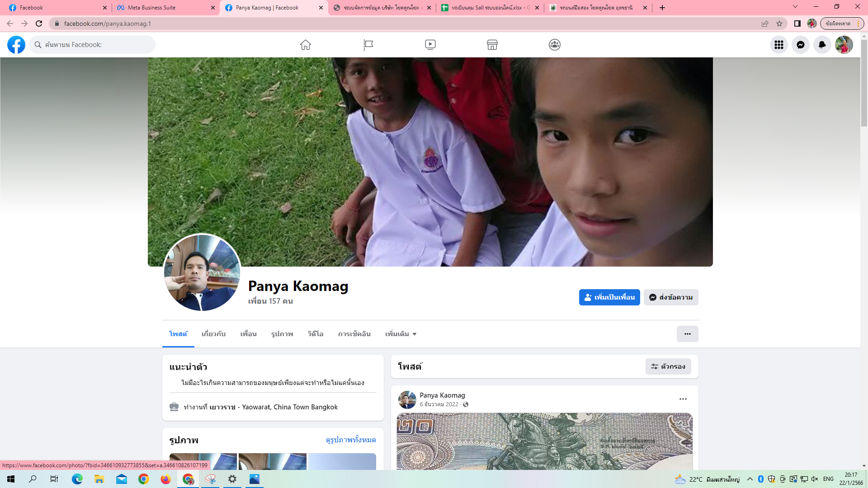Open Pages flag icon

(x=368, y=45)
